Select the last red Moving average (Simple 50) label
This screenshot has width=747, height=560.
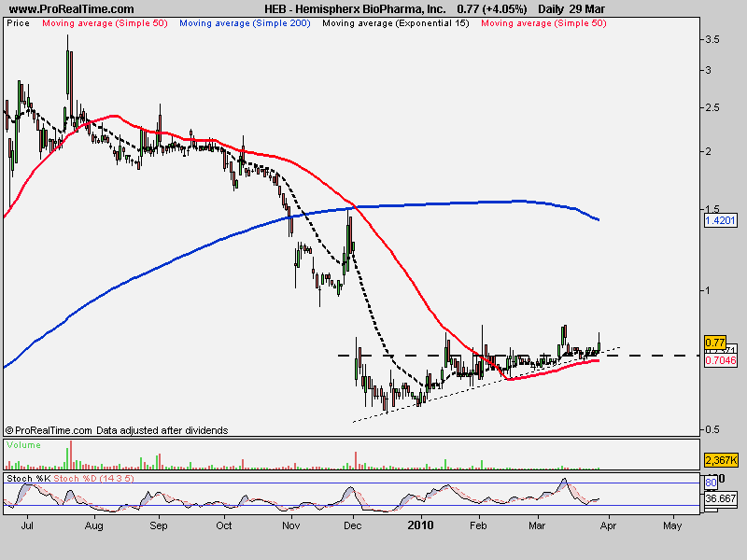543,22
